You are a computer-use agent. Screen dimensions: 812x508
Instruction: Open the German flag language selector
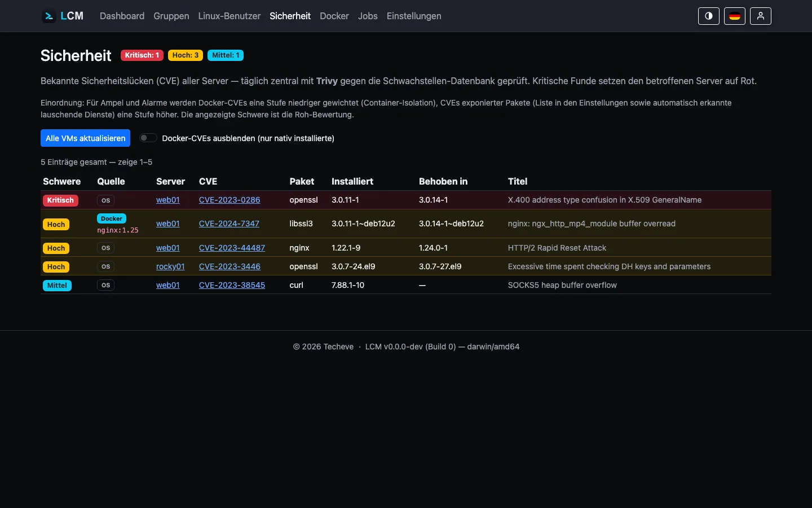coord(735,16)
